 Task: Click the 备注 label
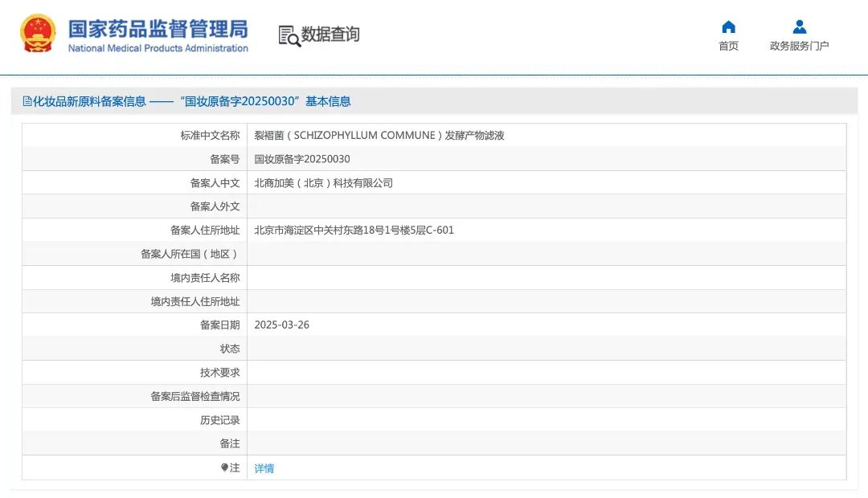tap(230, 443)
